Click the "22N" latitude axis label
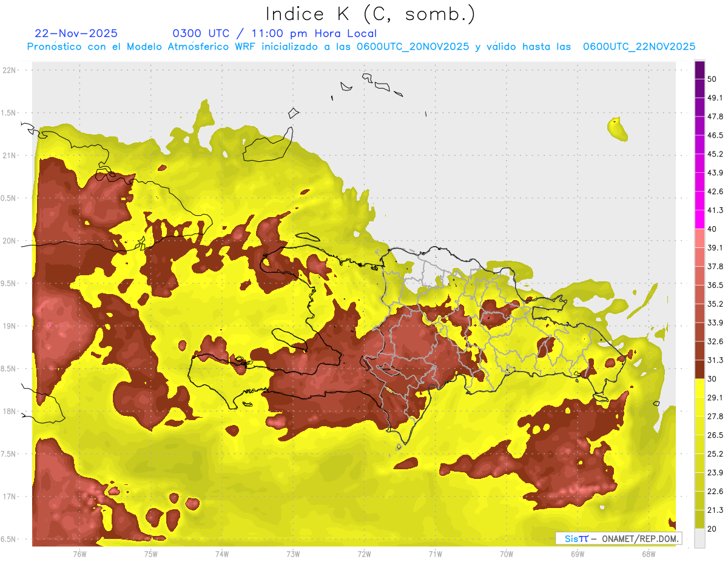728x562 pixels. coord(10,70)
